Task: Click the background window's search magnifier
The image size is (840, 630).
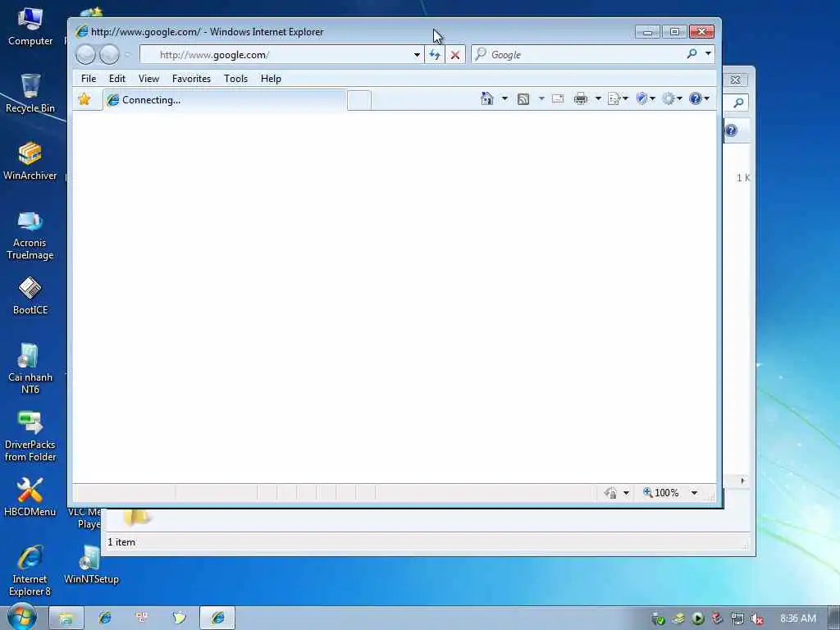Action: pyautogui.click(x=738, y=103)
